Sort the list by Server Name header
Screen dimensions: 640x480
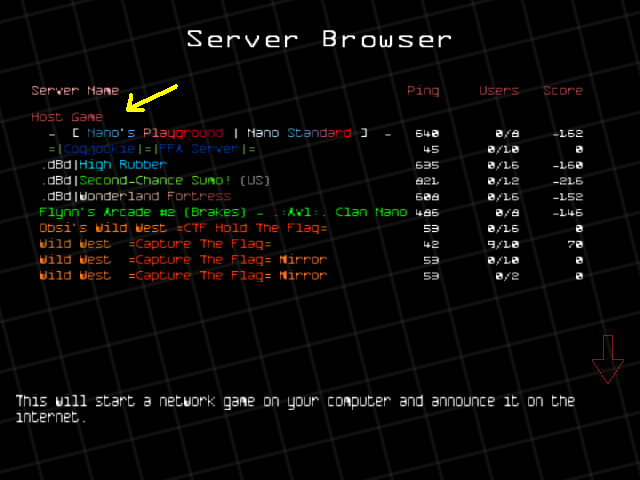click(x=74, y=91)
